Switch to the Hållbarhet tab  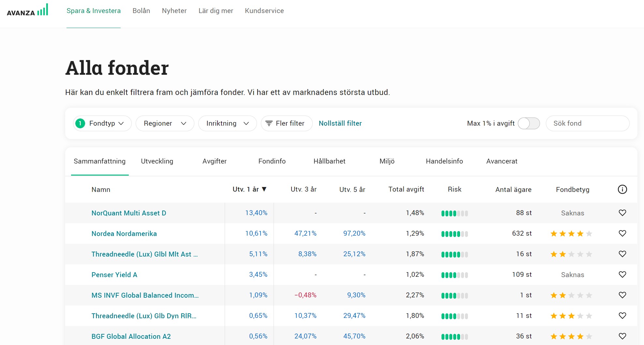329,161
